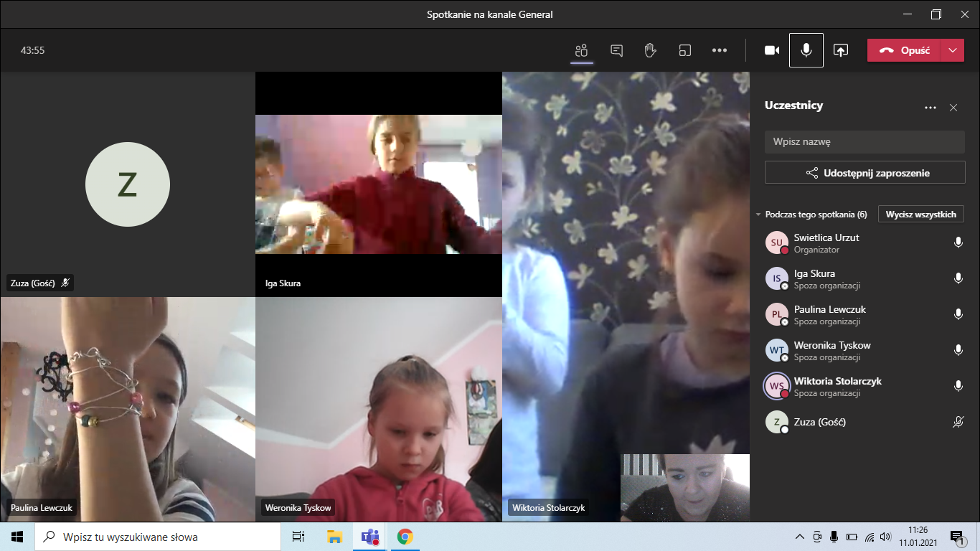This screenshot has height=551, width=980.
Task: Toggle the camera on or off
Action: tap(772, 50)
